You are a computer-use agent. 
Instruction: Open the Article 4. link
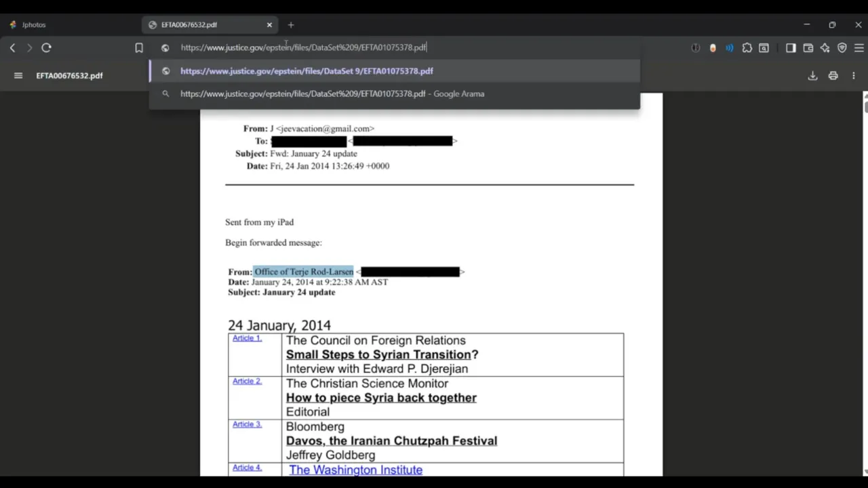click(247, 468)
